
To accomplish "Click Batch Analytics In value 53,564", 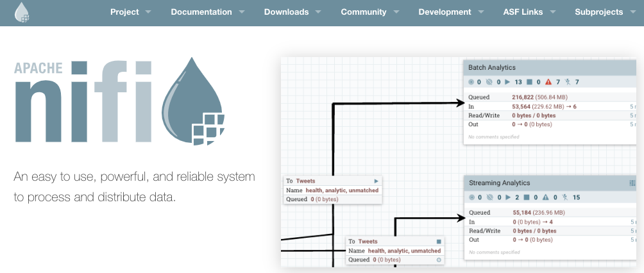I will (521, 106).
